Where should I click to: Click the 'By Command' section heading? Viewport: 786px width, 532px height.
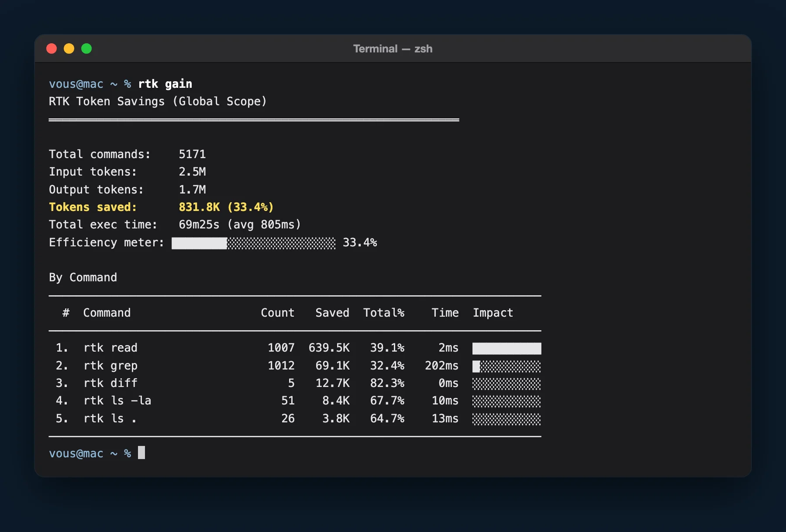tap(83, 277)
